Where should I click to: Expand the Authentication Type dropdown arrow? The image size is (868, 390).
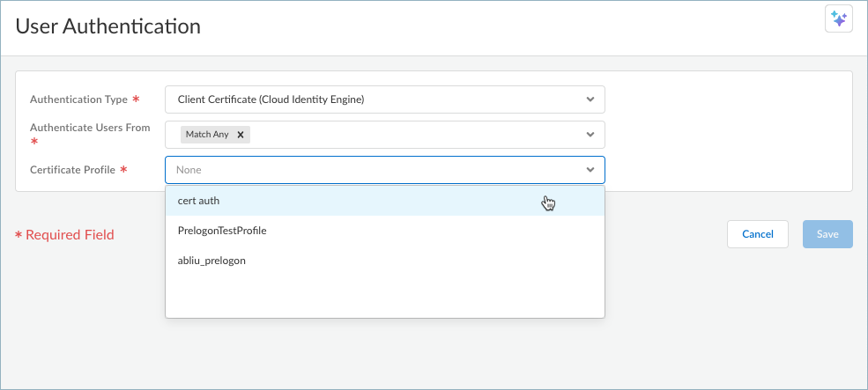click(590, 99)
